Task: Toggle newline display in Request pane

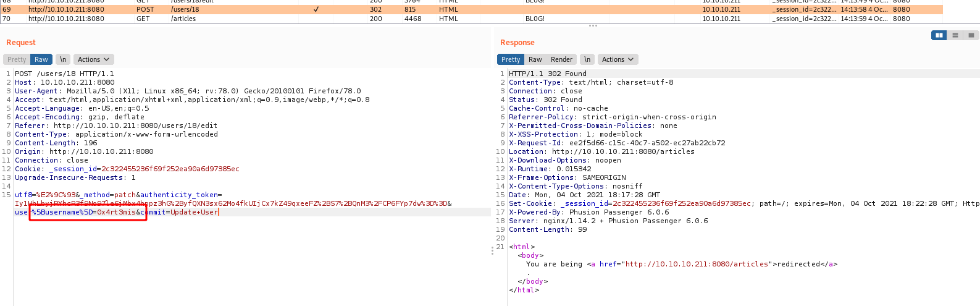Action: (63, 59)
